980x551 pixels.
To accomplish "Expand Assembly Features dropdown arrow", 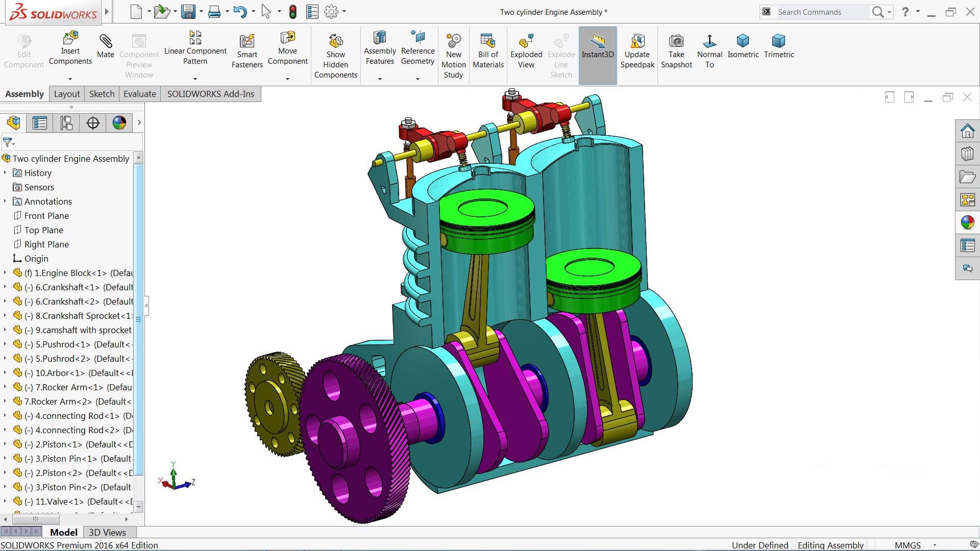I will [x=380, y=79].
